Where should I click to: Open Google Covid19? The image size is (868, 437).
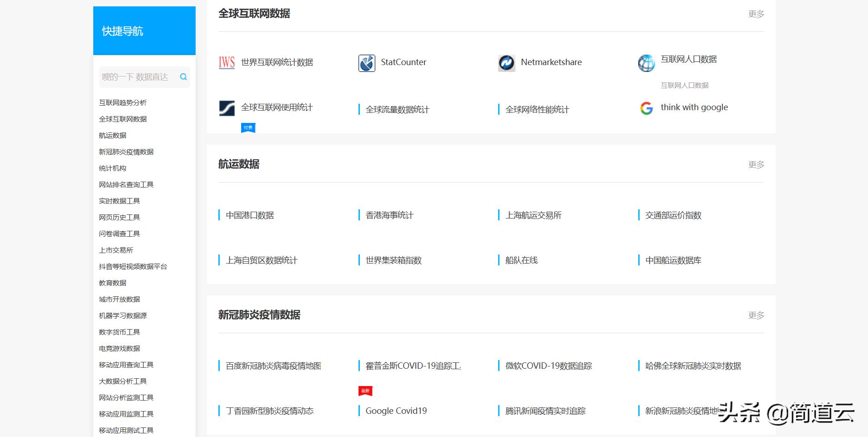(396, 411)
